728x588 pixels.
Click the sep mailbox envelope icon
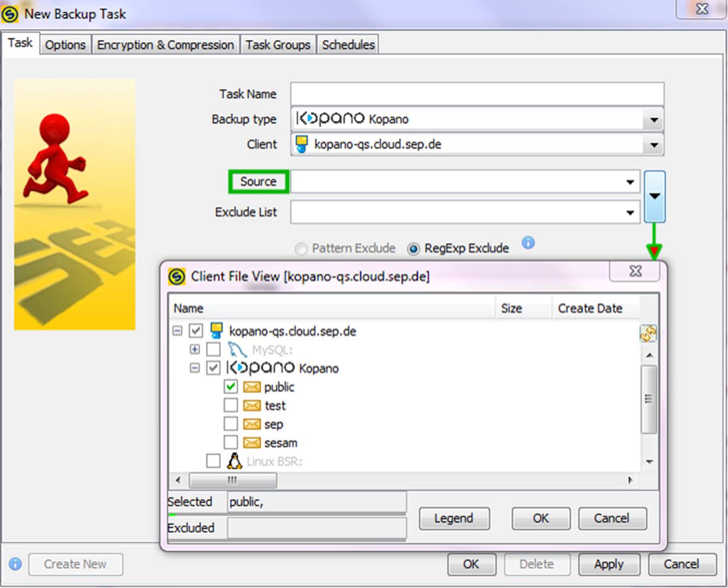[x=252, y=424]
